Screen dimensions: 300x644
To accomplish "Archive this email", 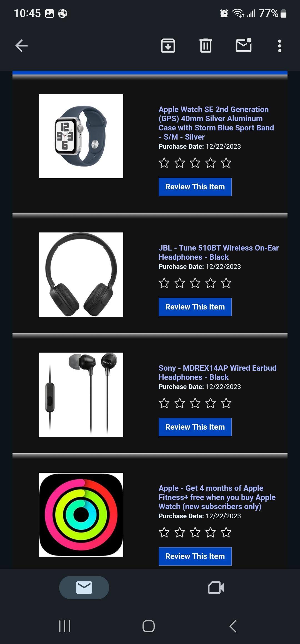I will pos(168,46).
